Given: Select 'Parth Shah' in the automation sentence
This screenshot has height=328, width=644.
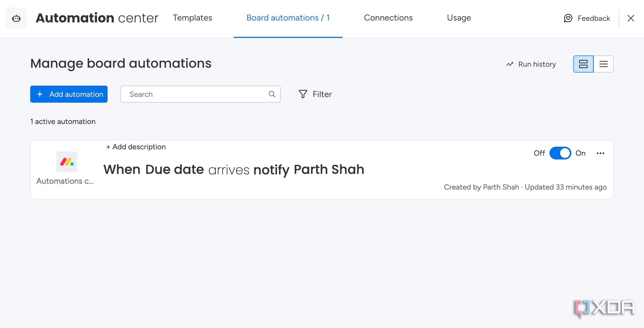Looking at the screenshot, I should (x=329, y=170).
